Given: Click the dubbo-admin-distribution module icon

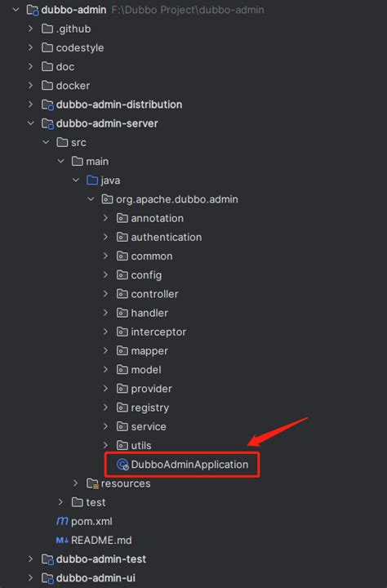Looking at the screenshot, I should point(47,105).
